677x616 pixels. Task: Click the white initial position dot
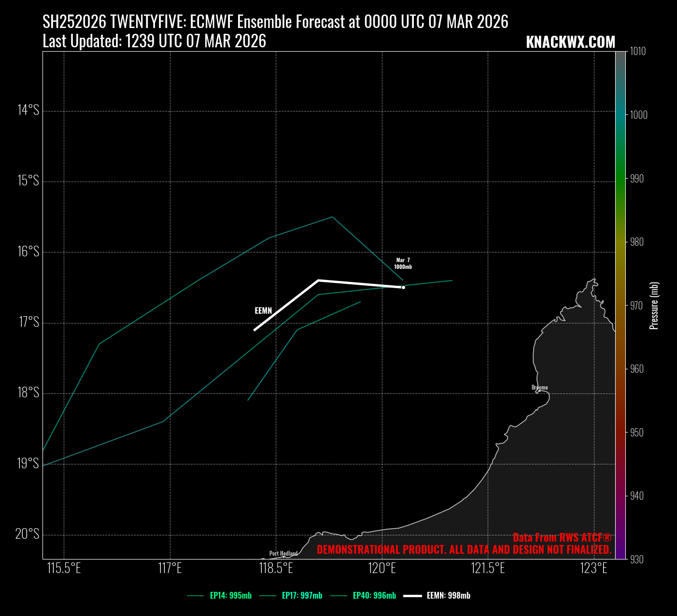(x=403, y=287)
